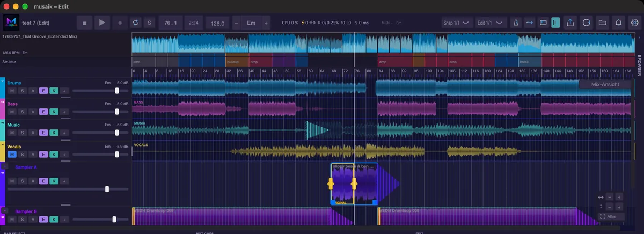Open the notifications bell icon
The image size is (644, 234).
(619, 23)
